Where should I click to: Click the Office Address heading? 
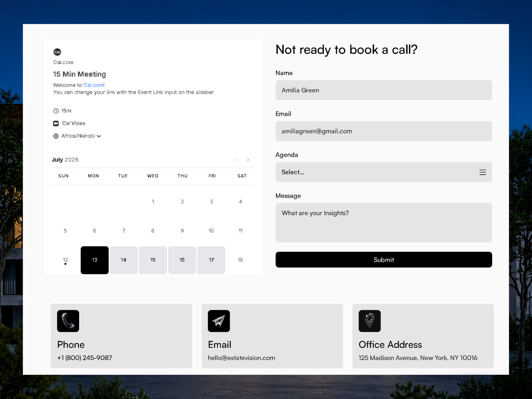click(390, 344)
